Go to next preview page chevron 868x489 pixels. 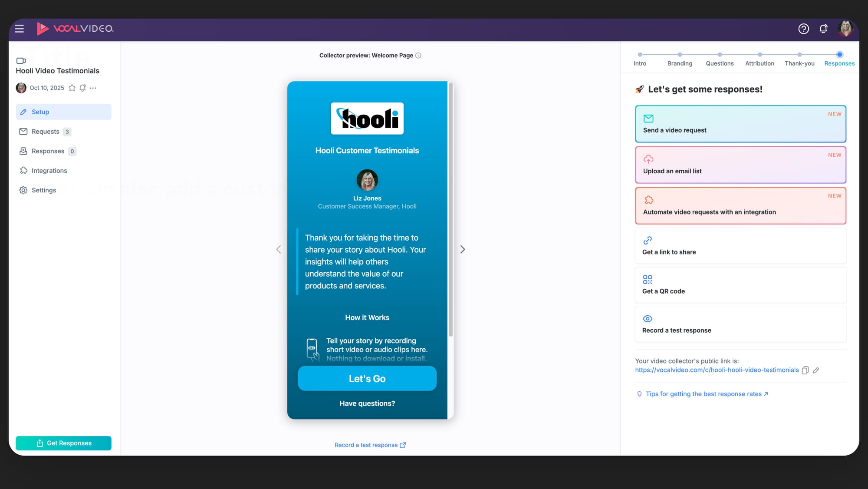(x=463, y=249)
